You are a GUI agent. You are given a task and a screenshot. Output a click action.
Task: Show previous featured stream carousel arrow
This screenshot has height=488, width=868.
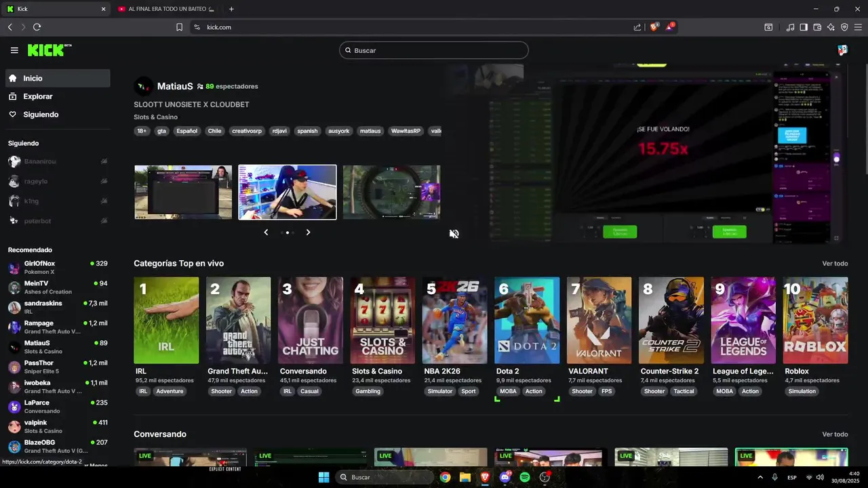coord(266,232)
